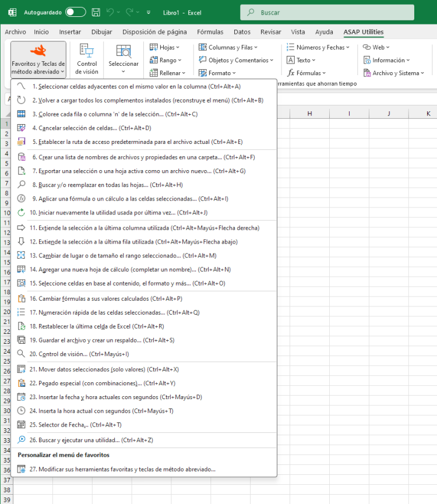Viewport: 437px width, 504px height.
Task: Open the Archivo tab
Action: tap(15, 32)
